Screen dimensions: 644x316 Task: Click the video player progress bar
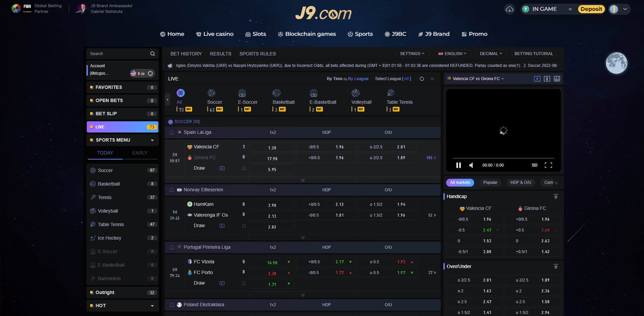point(503,158)
